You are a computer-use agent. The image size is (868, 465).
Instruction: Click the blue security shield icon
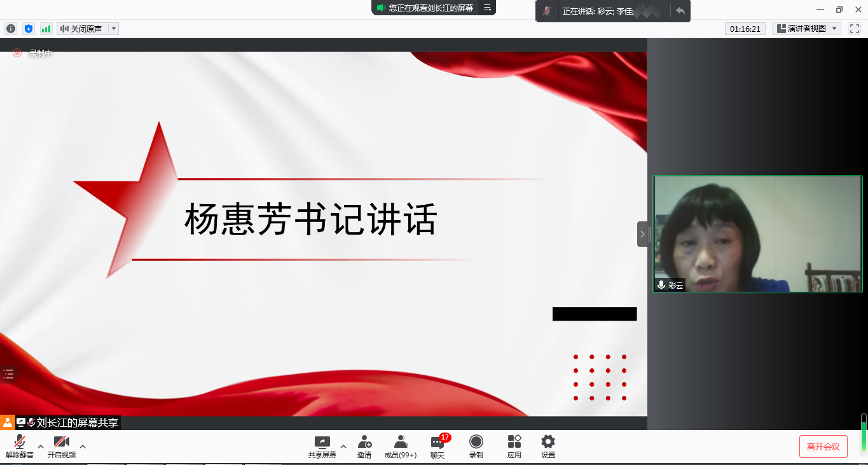pyautogui.click(x=28, y=29)
